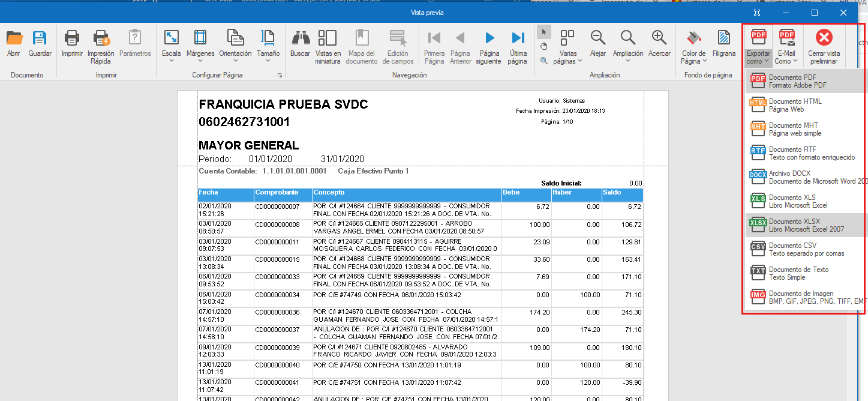Screen dimensions: 868x401
Task: Open the Márgenes margins dropdown
Action: click(x=200, y=47)
